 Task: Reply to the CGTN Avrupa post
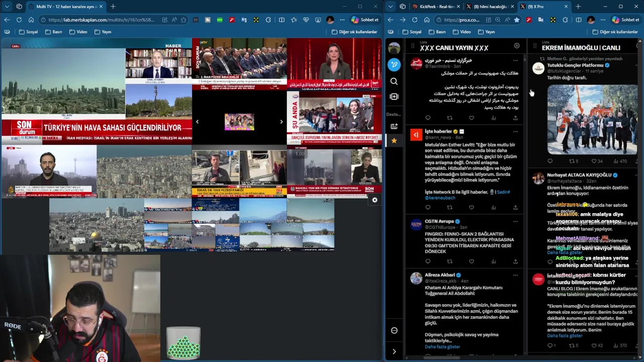click(428, 261)
